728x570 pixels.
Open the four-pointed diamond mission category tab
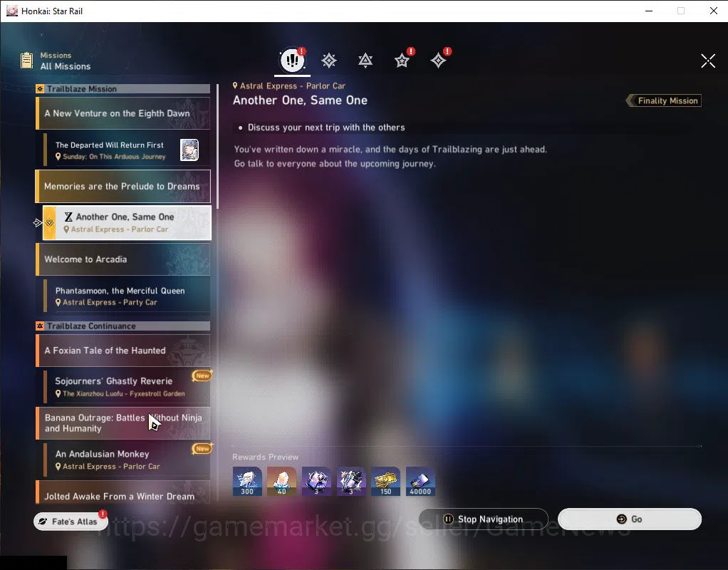tap(438, 61)
